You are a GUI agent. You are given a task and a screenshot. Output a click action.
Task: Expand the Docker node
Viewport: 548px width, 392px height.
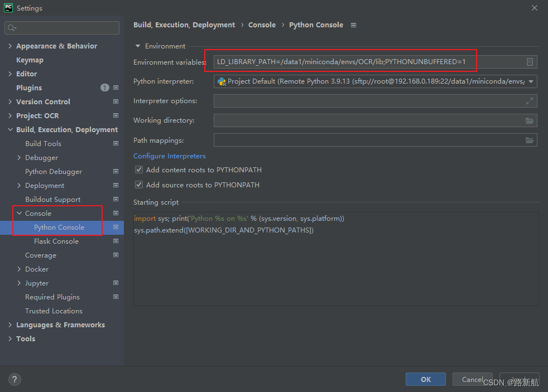(x=19, y=269)
